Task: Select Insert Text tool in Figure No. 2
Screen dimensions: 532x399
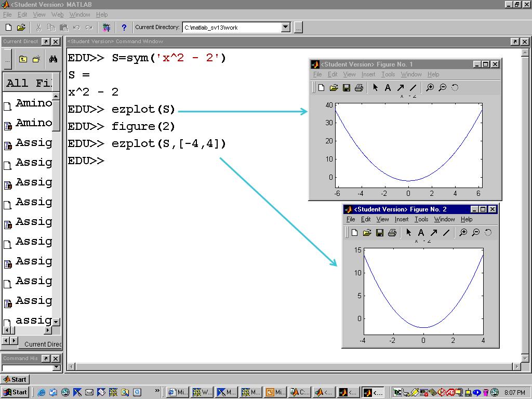Action: [x=421, y=233]
